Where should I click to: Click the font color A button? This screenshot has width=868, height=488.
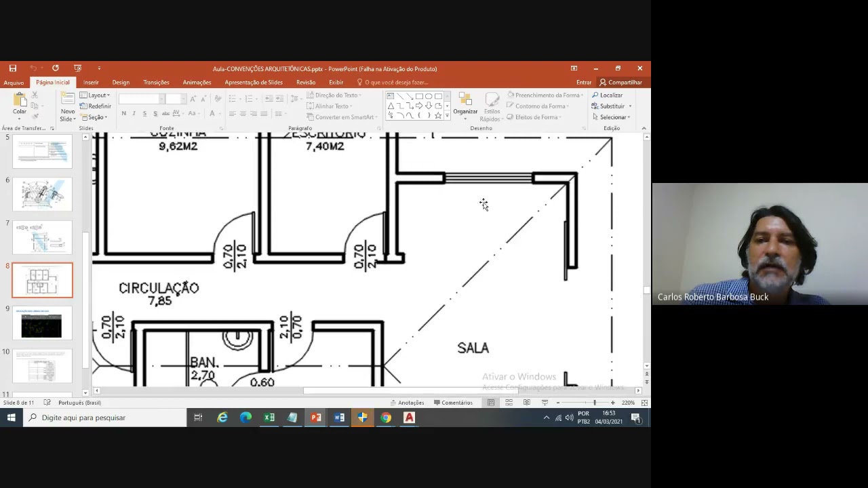click(x=212, y=114)
